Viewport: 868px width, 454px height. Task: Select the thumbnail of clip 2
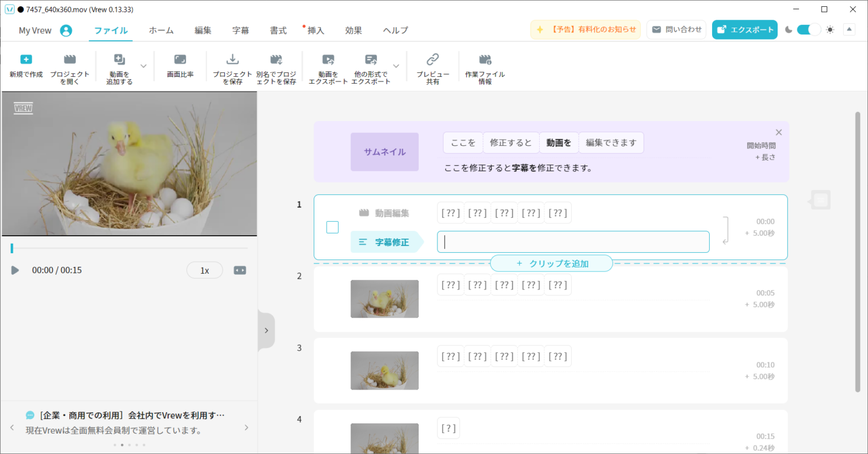pyautogui.click(x=385, y=299)
